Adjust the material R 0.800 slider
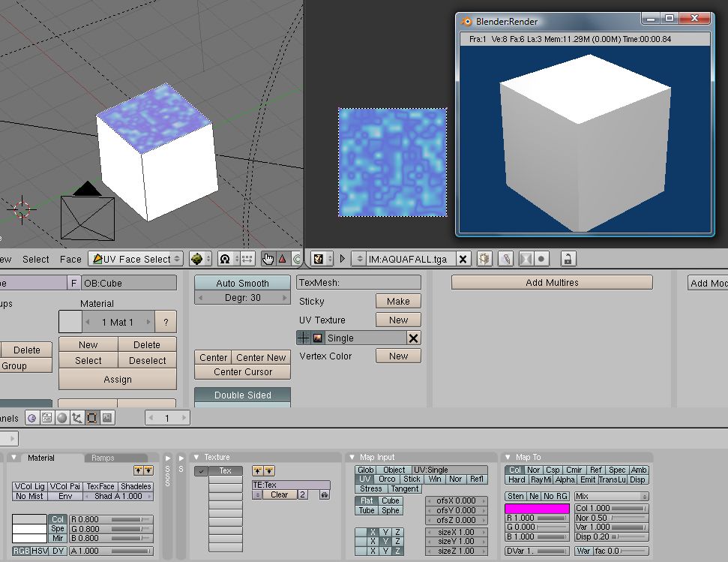Screen dimensions: 728x562 (112, 519)
